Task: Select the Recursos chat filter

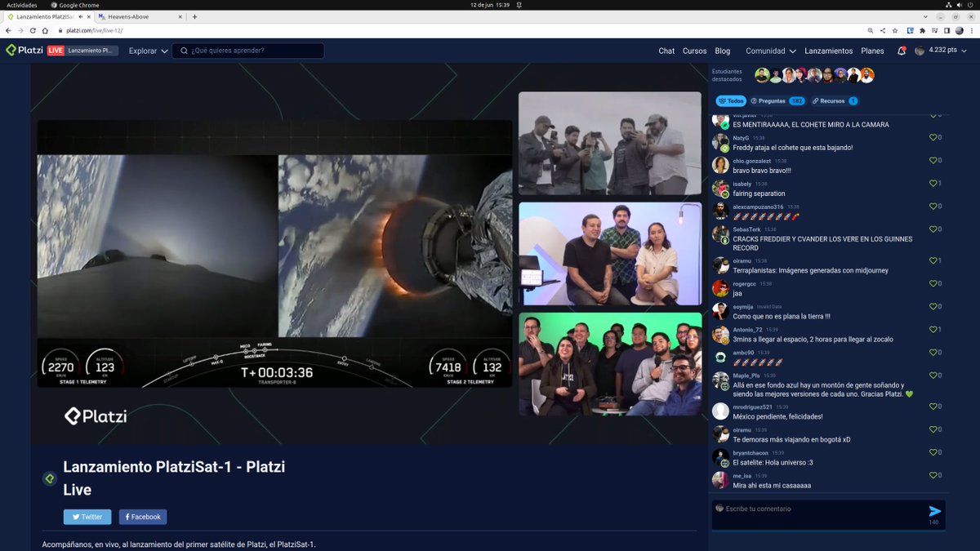Action: pos(834,101)
